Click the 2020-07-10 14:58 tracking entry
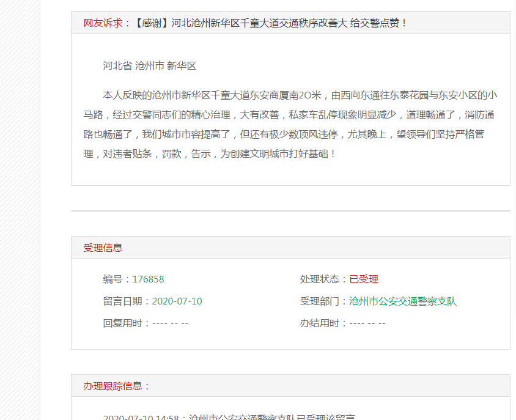The height and width of the screenshot is (420, 516). (x=229, y=416)
